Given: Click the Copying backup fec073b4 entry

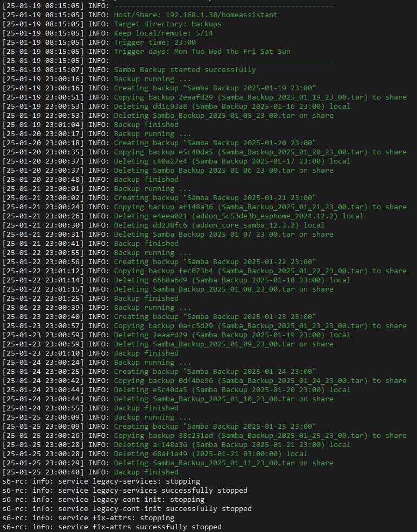Looking at the screenshot, I should [x=260, y=271].
